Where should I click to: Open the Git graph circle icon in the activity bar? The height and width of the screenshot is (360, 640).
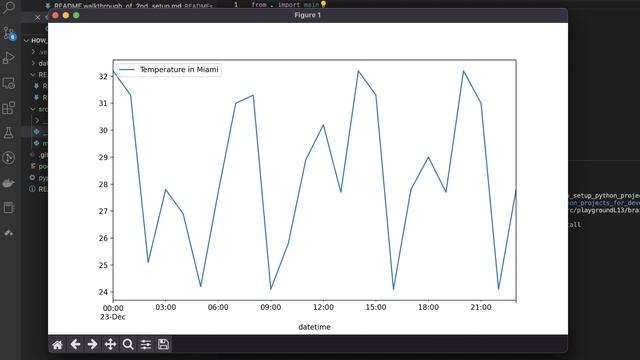(9, 158)
